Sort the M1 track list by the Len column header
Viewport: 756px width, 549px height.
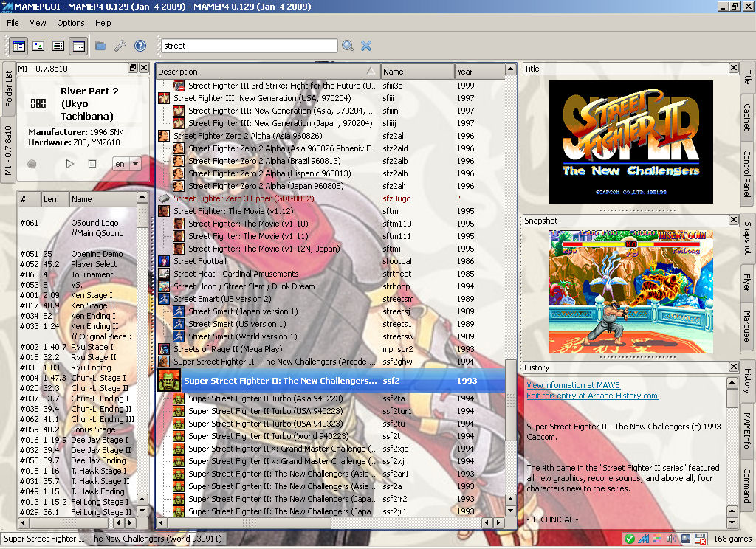[x=55, y=199]
